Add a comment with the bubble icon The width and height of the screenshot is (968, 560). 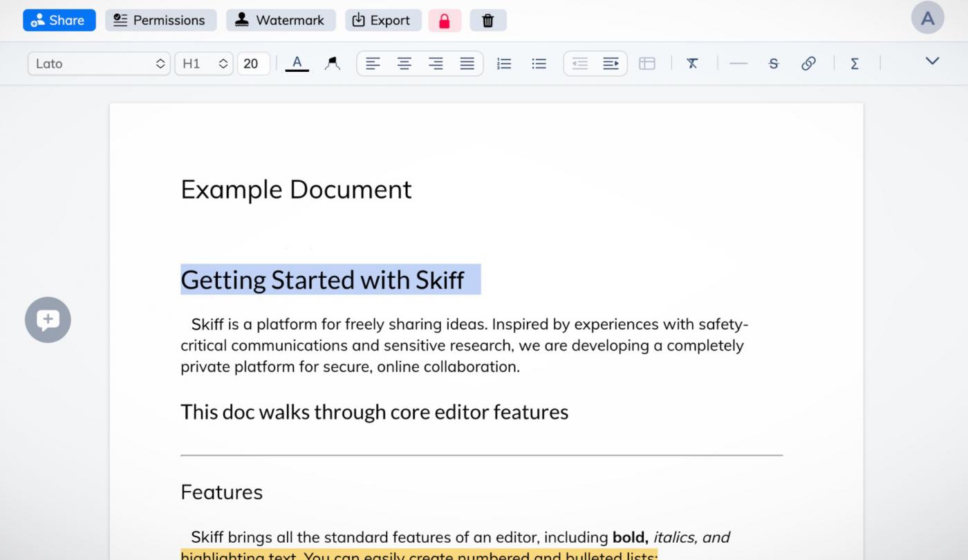[48, 319]
